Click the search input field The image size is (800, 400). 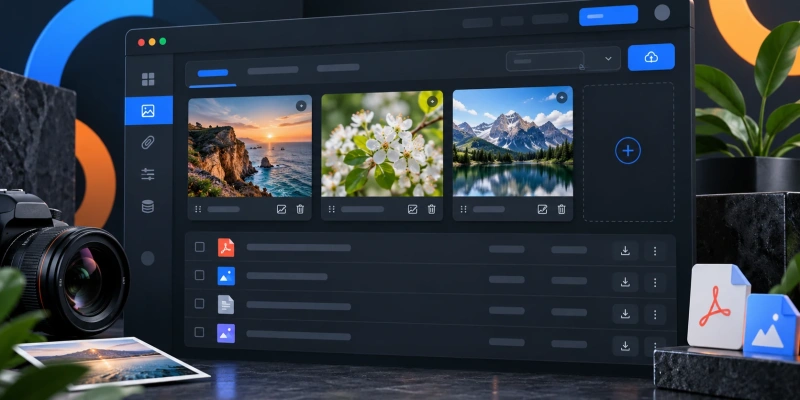coord(545,61)
